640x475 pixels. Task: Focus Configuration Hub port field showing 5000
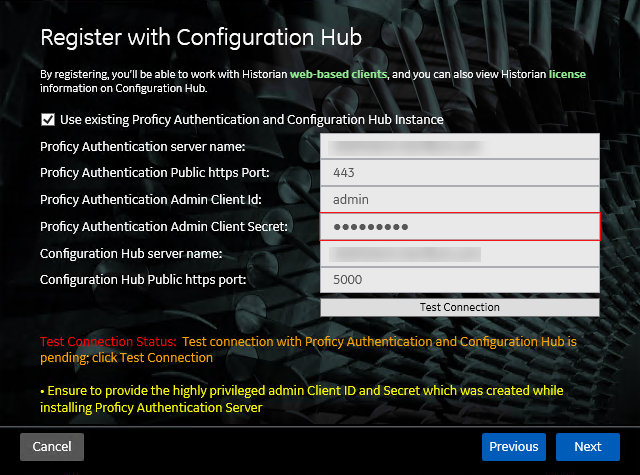(x=460, y=280)
